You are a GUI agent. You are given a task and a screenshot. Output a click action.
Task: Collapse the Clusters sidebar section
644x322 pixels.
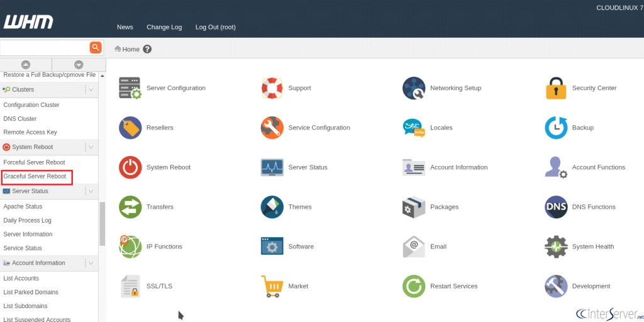(x=91, y=89)
